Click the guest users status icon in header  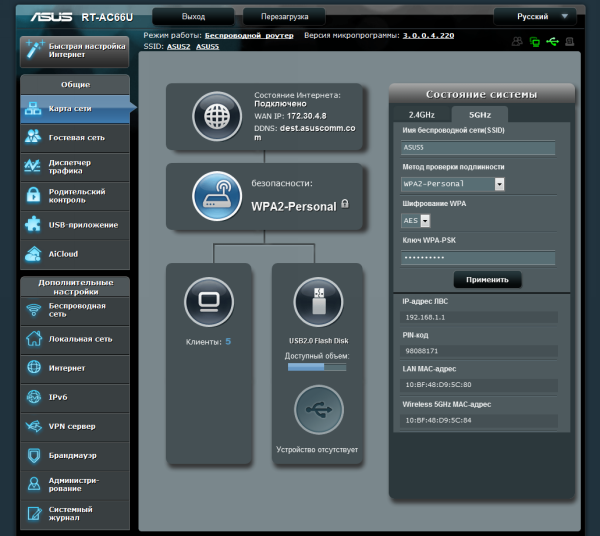517,41
